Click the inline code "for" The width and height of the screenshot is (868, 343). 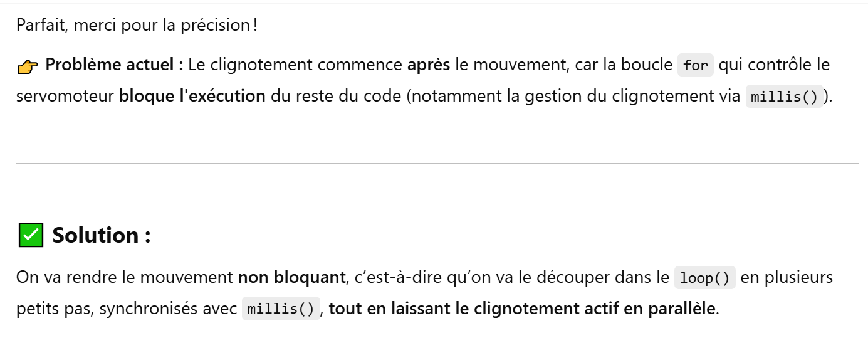[696, 65]
